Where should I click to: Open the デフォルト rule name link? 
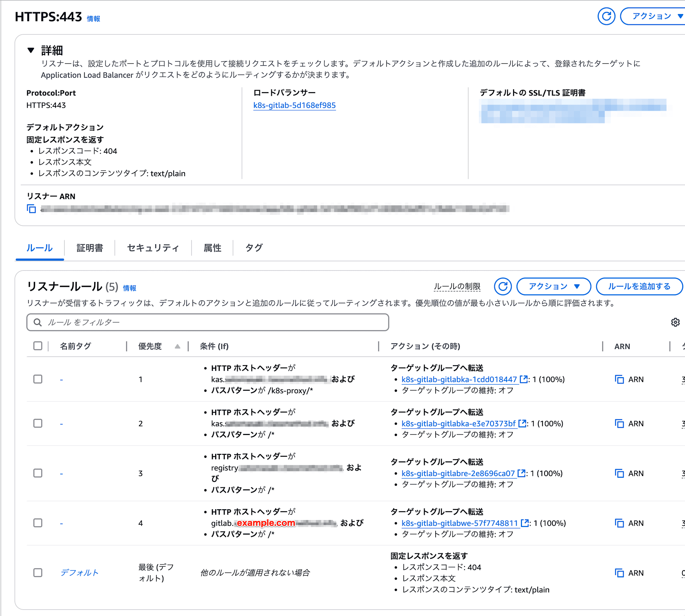coord(79,573)
